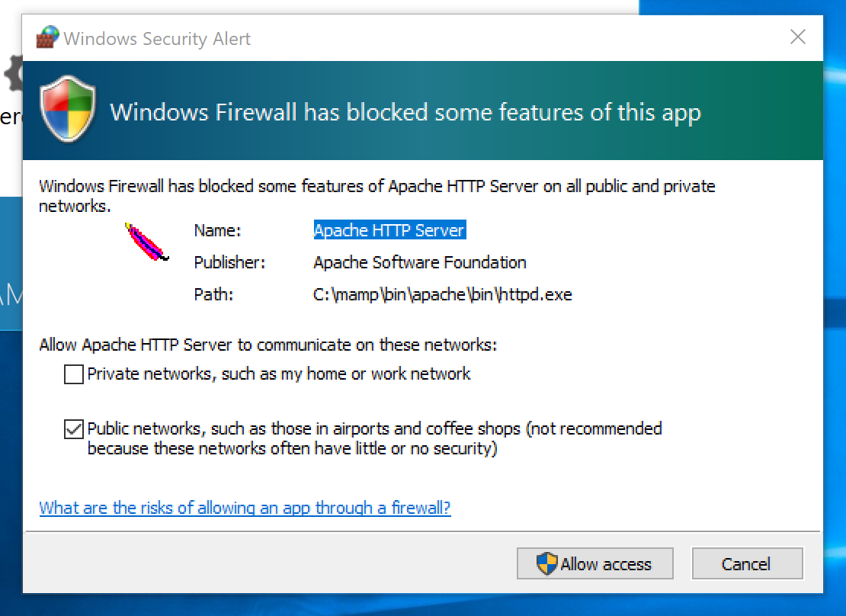
Task: Click the Apache Software Foundation publisher text
Action: pos(420,262)
